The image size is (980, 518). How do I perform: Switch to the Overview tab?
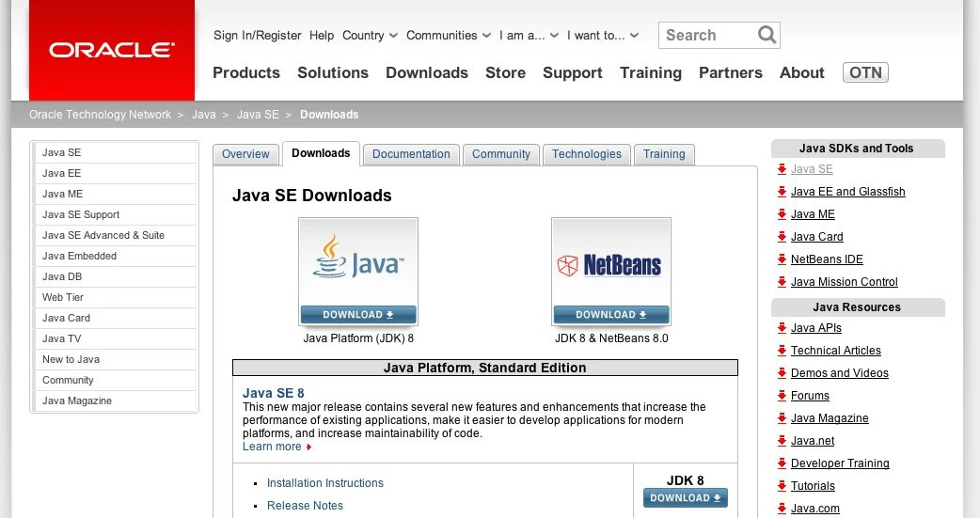click(x=245, y=154)
